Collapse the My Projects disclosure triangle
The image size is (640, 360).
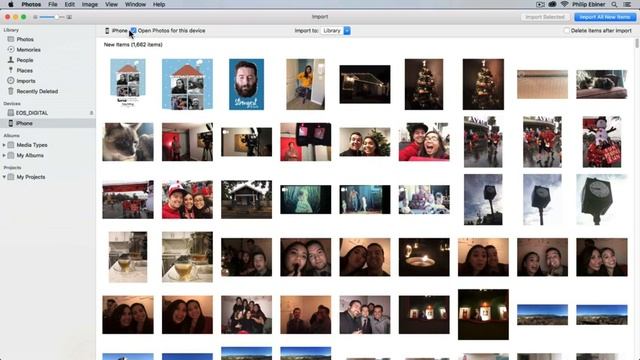[4, 177]
